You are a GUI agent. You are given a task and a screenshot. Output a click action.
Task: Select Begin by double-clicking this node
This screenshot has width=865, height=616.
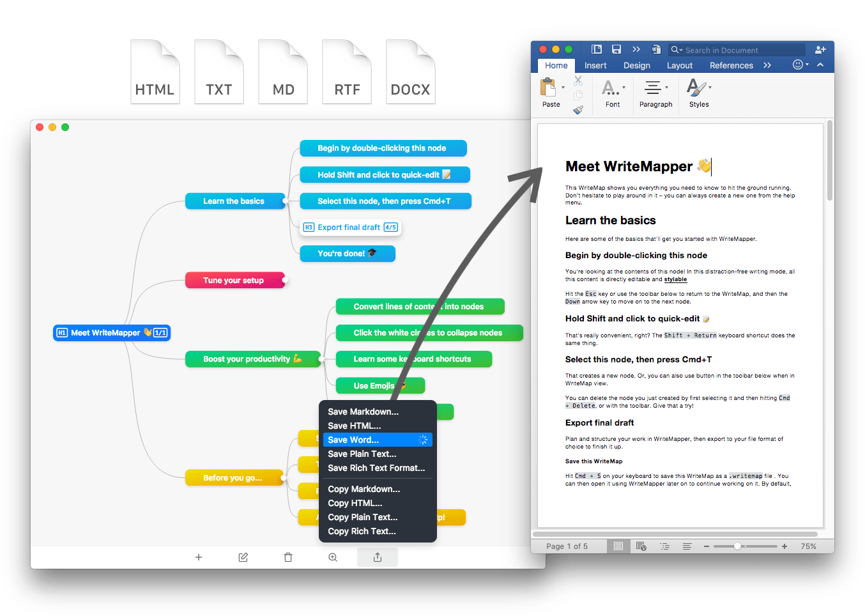383,148
